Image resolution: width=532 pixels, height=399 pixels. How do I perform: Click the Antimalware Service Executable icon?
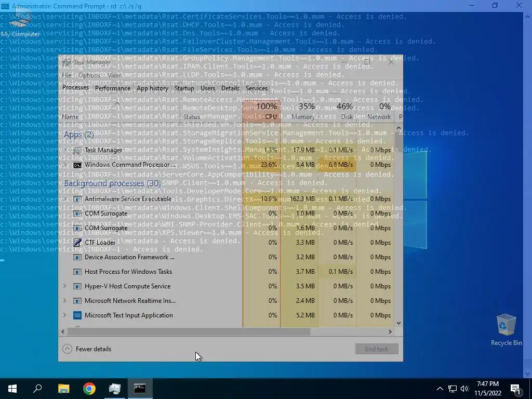point(77,199)
